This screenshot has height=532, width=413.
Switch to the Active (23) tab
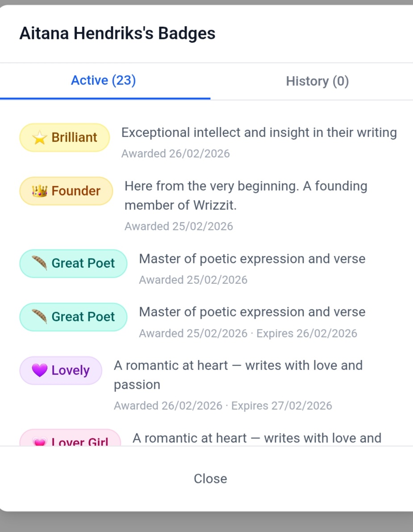[104, 81]
